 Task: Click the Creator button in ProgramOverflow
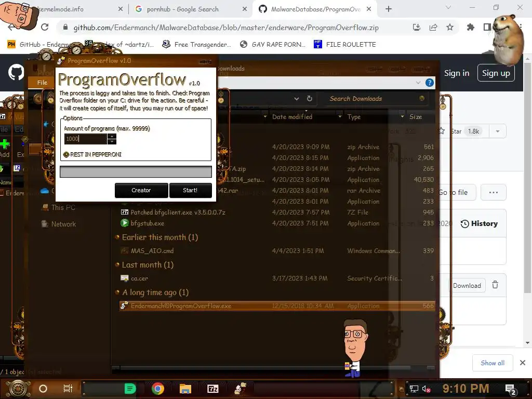141,190
